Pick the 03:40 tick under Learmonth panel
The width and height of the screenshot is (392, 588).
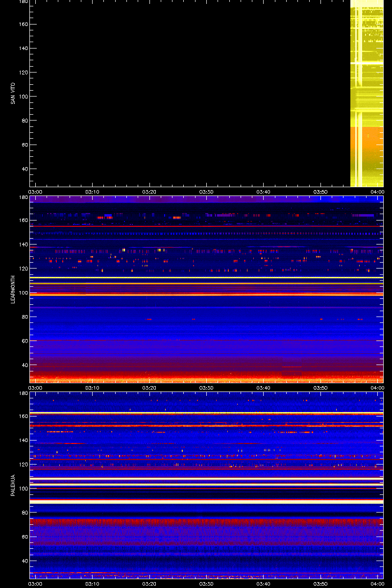(264, 388)
